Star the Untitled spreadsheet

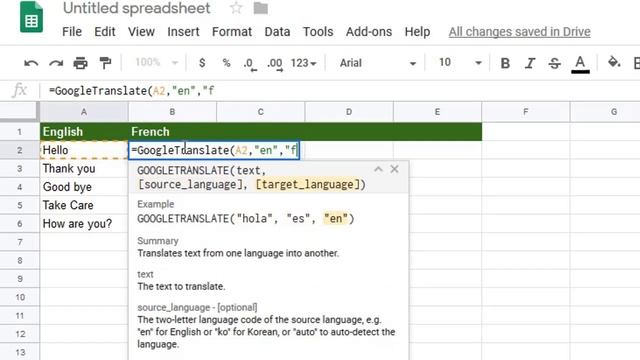click(236, 8)
